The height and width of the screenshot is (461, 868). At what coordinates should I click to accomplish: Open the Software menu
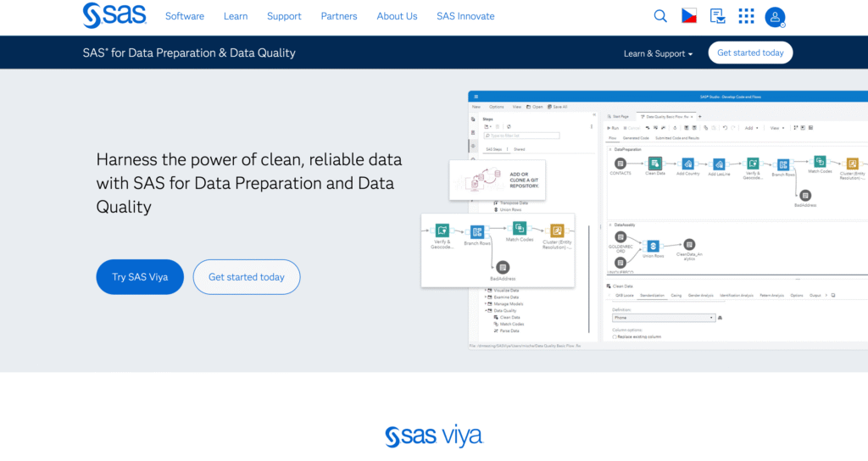click(x=185, y=16)
